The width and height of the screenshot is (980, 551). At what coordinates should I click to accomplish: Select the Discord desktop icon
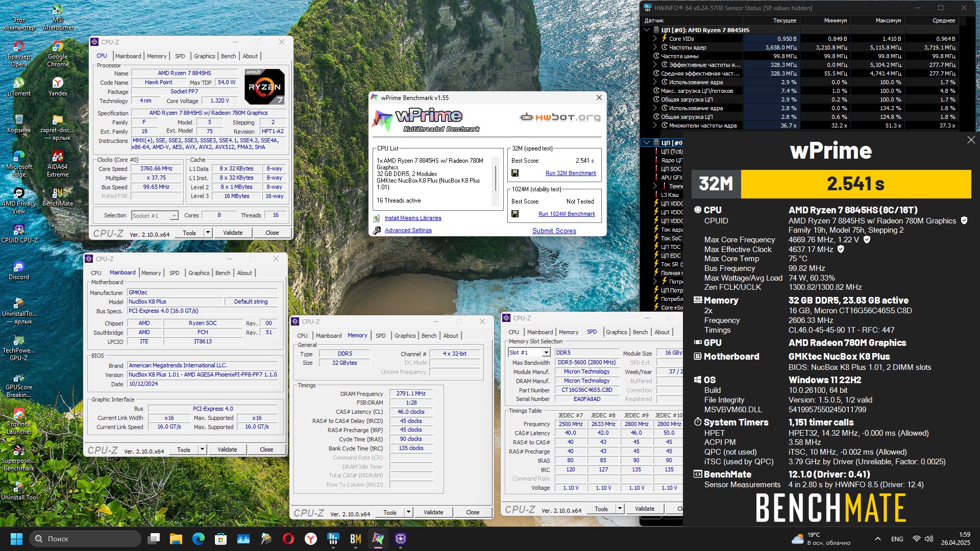19,270
